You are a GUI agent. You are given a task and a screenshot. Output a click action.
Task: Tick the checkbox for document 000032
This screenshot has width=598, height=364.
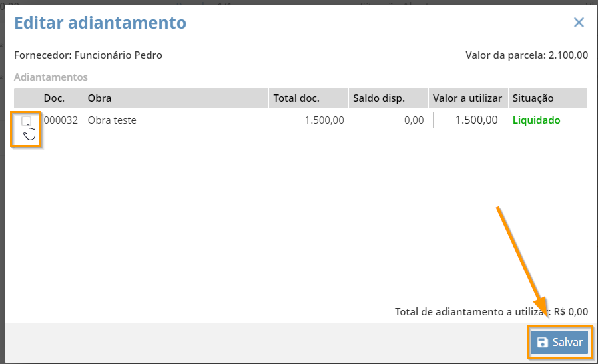click(x=26, y=121)
